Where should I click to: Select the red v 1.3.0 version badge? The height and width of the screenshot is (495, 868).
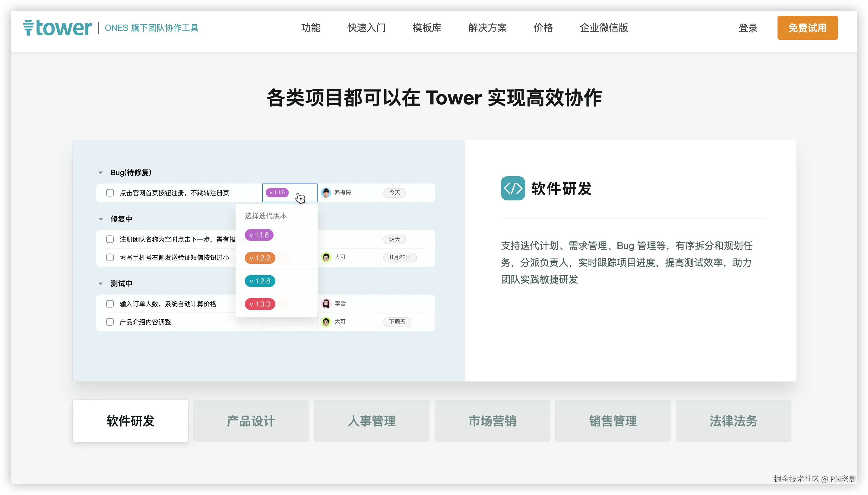point(260,304)
